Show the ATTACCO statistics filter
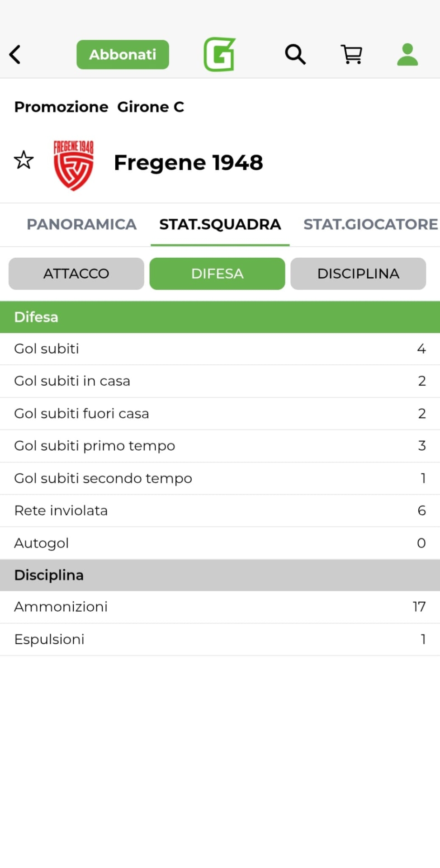Screen dimensions: 440x868 (76, 274)
